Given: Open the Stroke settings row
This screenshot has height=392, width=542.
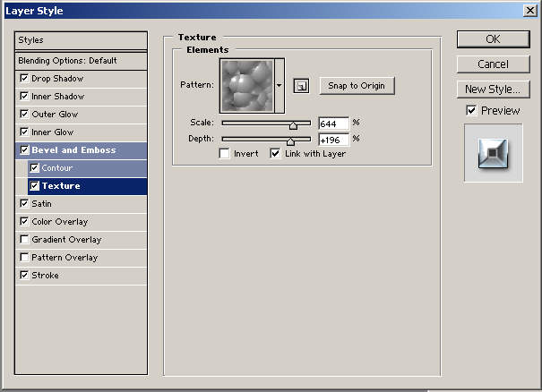Looking at the screenshot, I should (82, 276).
